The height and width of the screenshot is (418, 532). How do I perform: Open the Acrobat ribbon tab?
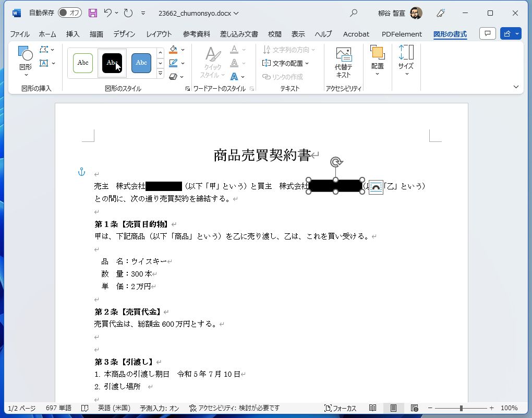tap(356, 34)
